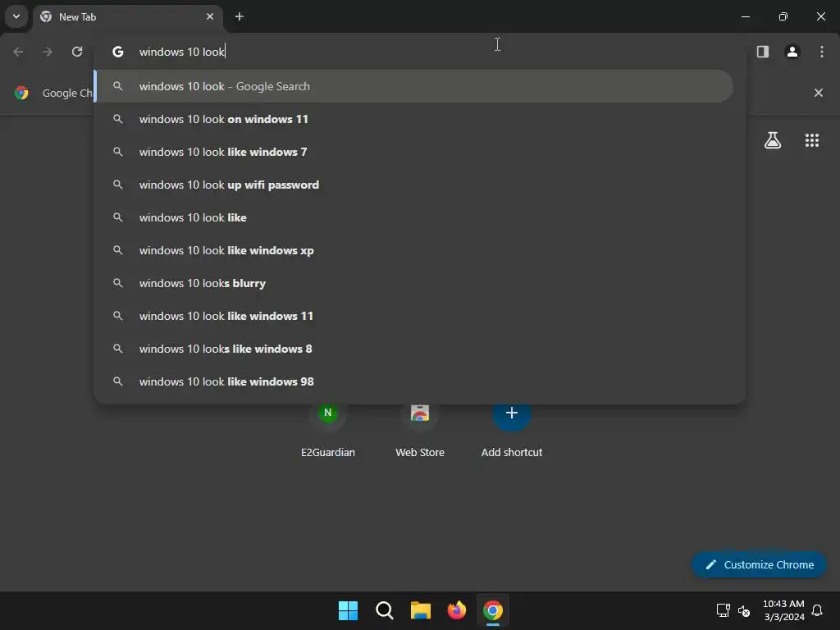This screenshot has width=840, height=630.
Task: Open Chrome's three-dot menu
Action: click(822, 52)
